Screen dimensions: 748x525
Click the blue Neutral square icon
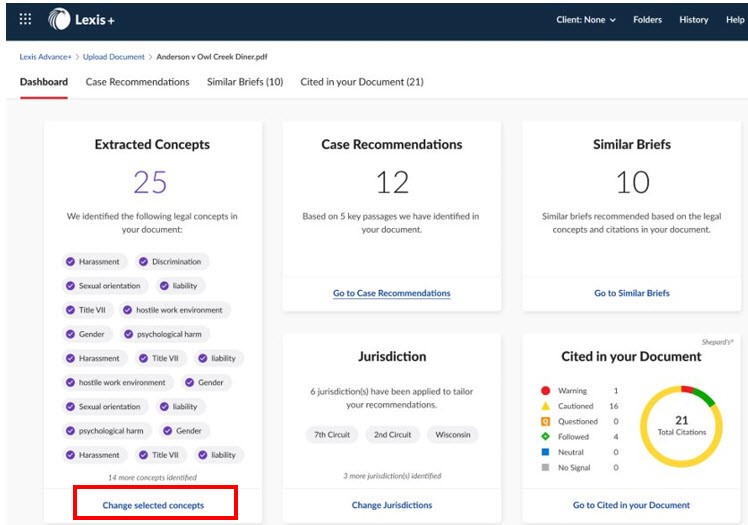546,452
